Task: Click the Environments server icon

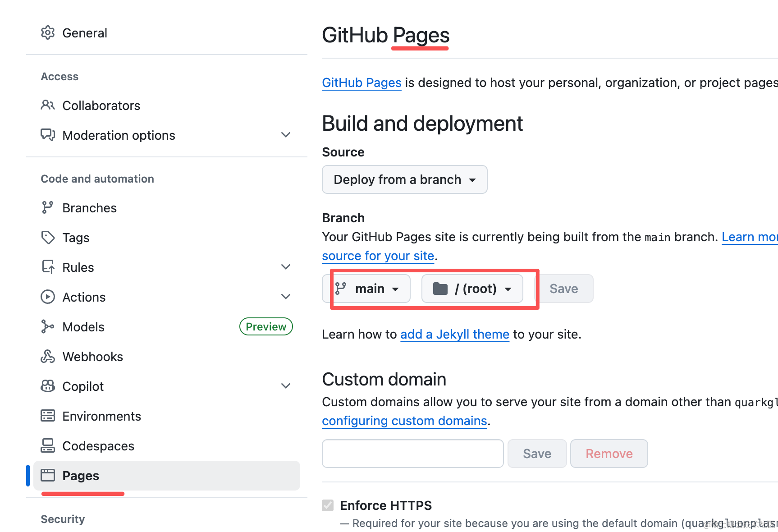Action: tap(48, 416)
